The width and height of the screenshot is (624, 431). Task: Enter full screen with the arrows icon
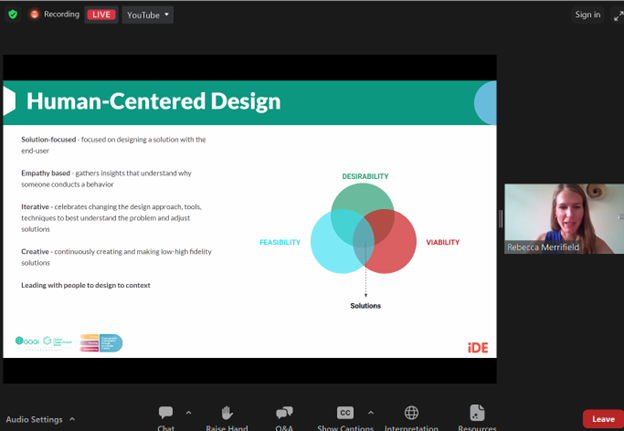pyautogui.click(x=618, y=16)
